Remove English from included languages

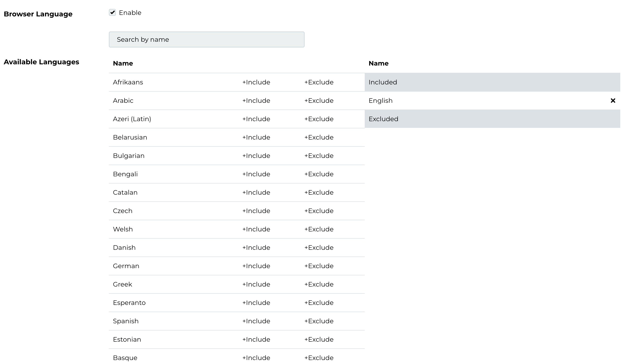tap(613, 101)
